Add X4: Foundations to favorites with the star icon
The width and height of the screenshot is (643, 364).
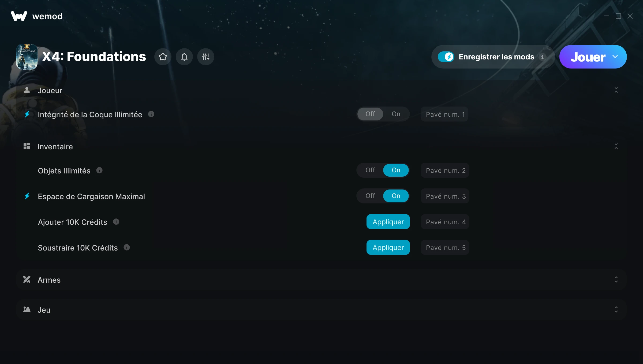pyautogui.click(x=163, y=57)
